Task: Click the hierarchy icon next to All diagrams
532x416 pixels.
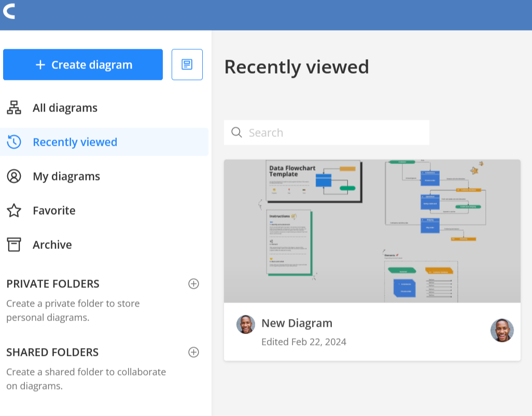Action: tap(14, 108)
